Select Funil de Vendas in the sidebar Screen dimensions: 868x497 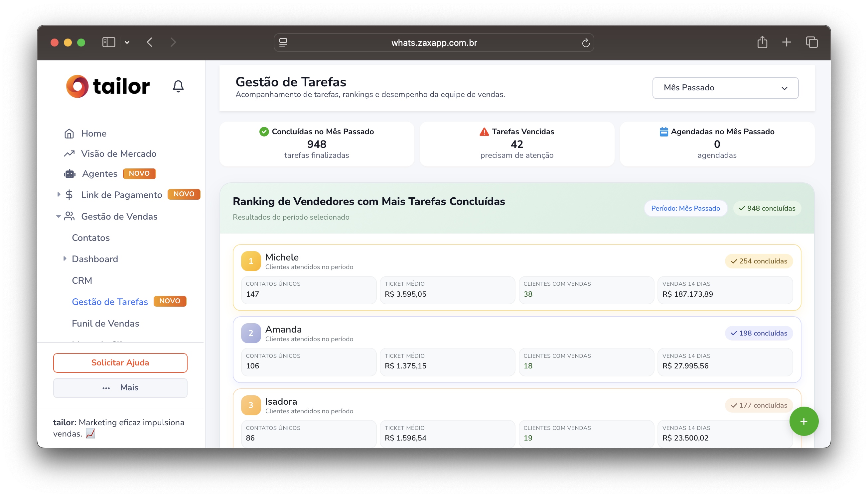click(x=105, y=323)
